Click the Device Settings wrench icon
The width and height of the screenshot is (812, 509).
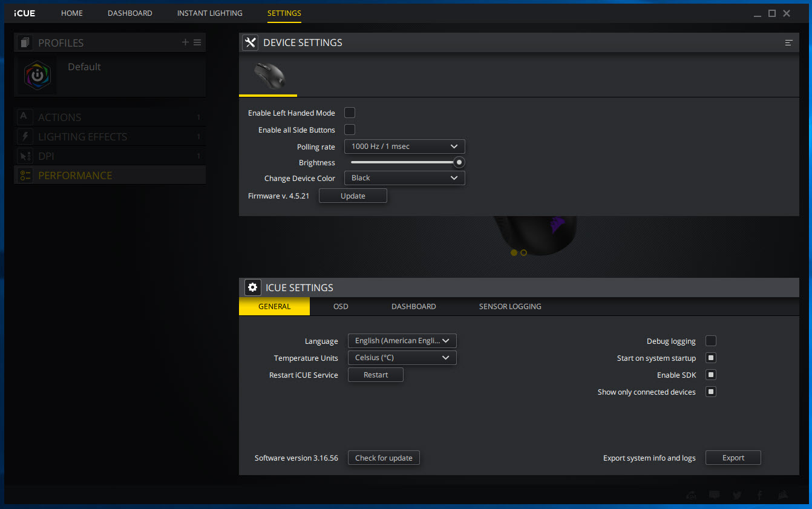250,42
